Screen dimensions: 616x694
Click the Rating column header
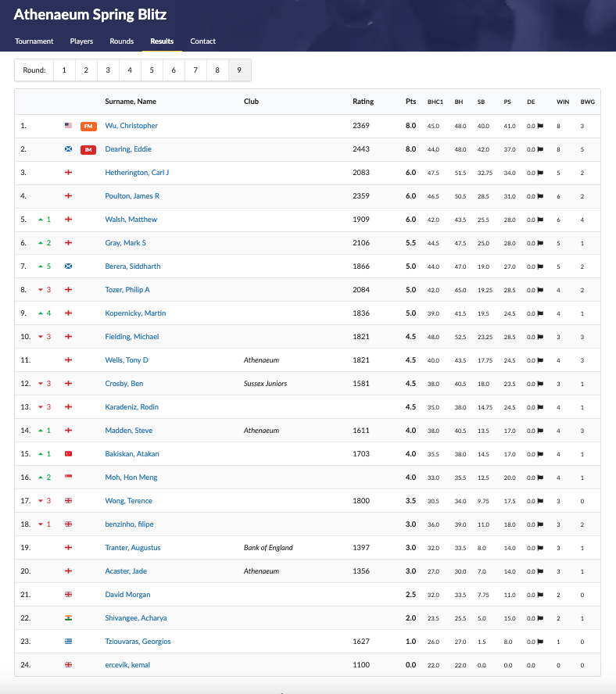click(364, 102)
